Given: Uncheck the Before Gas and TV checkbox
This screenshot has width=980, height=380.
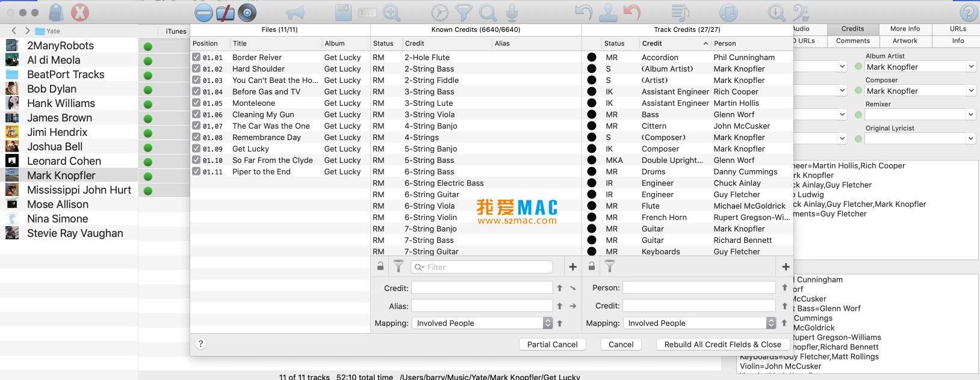Looking at the screenshot, I should click(x=196, y=91).
